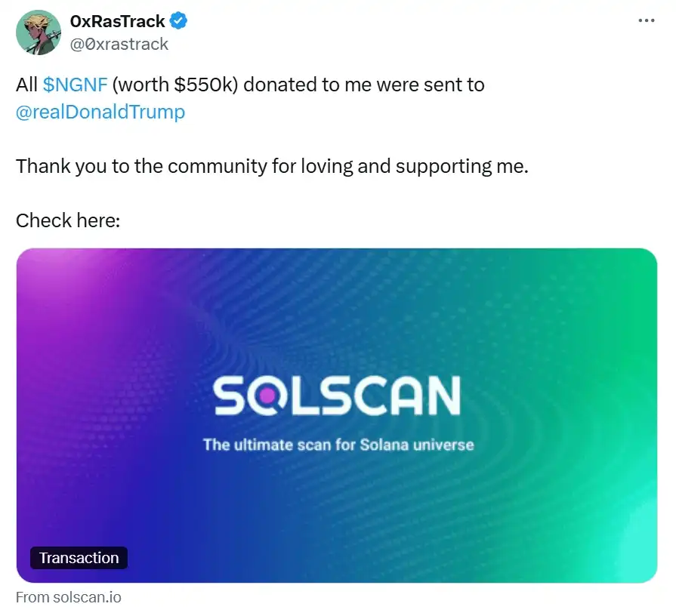
Task: Click the SOLSCAN wordmark in the card
Action: [x=337, y=396]
